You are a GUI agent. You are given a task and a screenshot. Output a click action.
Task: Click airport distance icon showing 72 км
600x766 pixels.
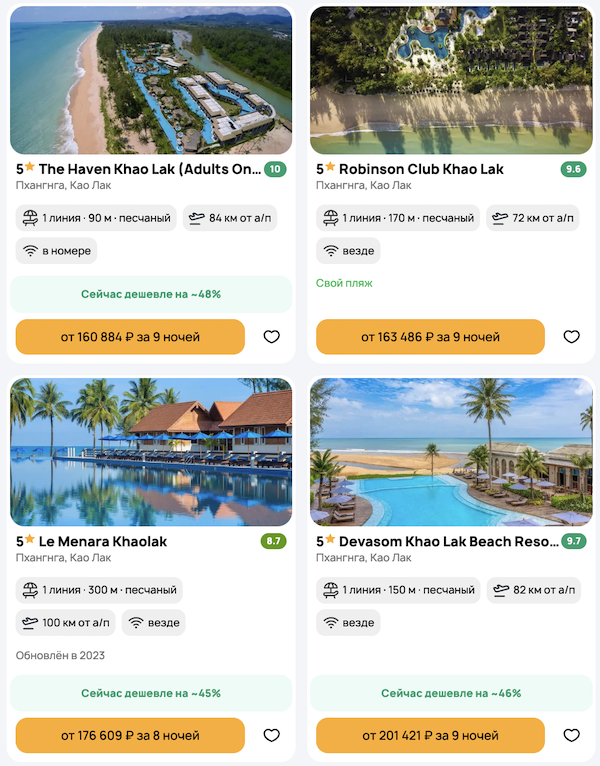tap(499, 218)
